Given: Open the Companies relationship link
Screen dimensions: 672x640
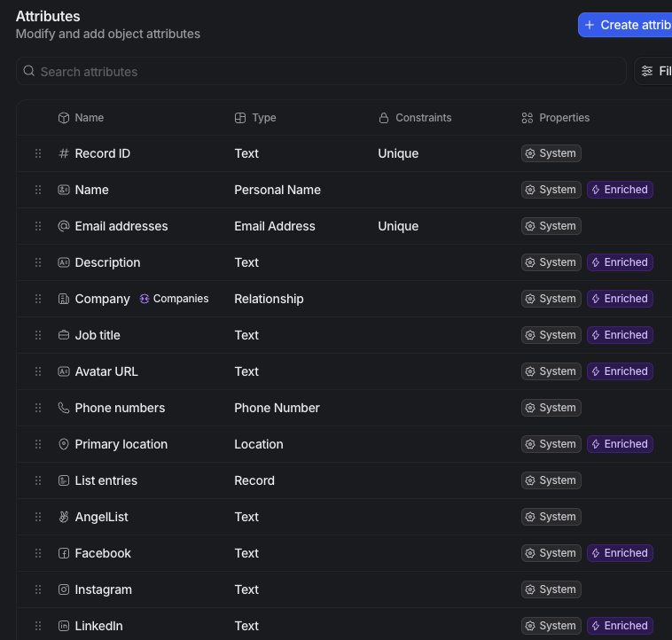Looking at the screenshot, I should pyautogui.click(x=175, y=299).
